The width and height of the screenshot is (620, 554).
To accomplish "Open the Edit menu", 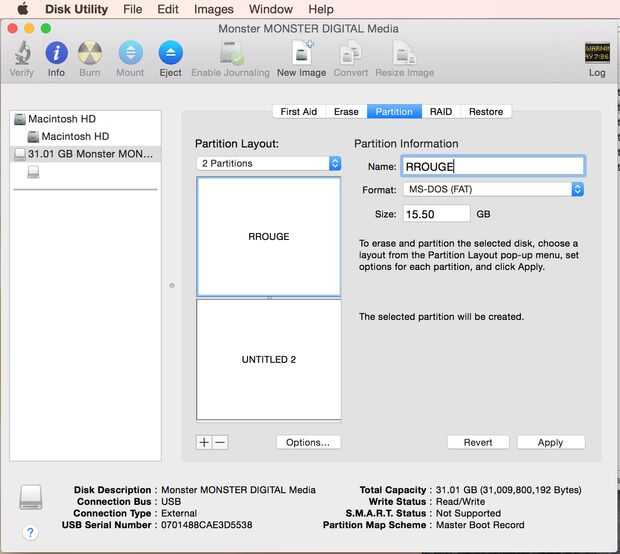I will click(x=168, y=9).
